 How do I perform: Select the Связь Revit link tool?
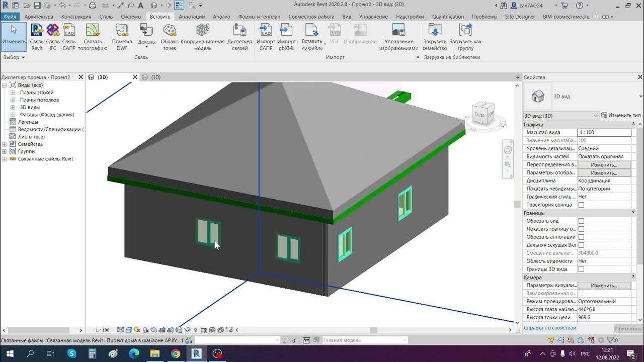[x=37, y=37]
